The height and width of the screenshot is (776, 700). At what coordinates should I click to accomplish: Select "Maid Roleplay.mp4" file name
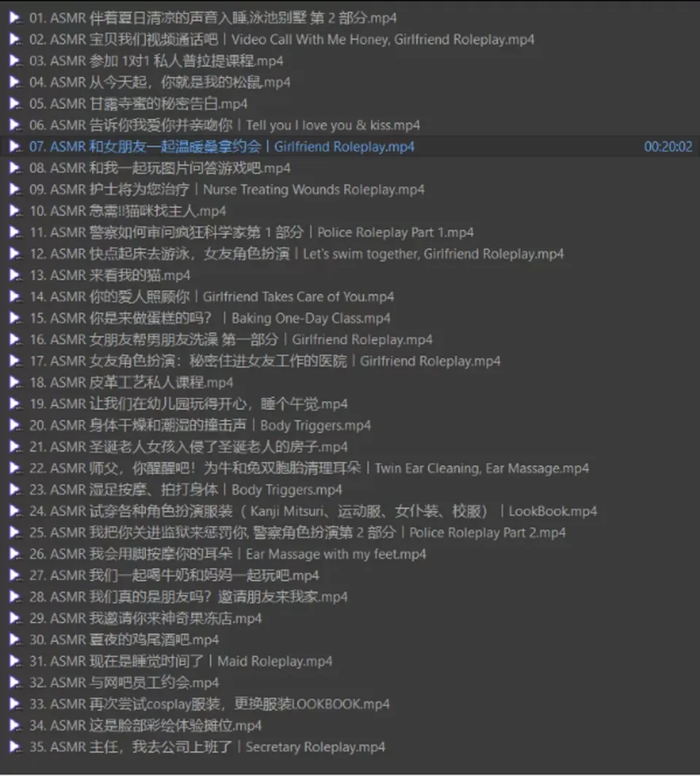(181, 661)
